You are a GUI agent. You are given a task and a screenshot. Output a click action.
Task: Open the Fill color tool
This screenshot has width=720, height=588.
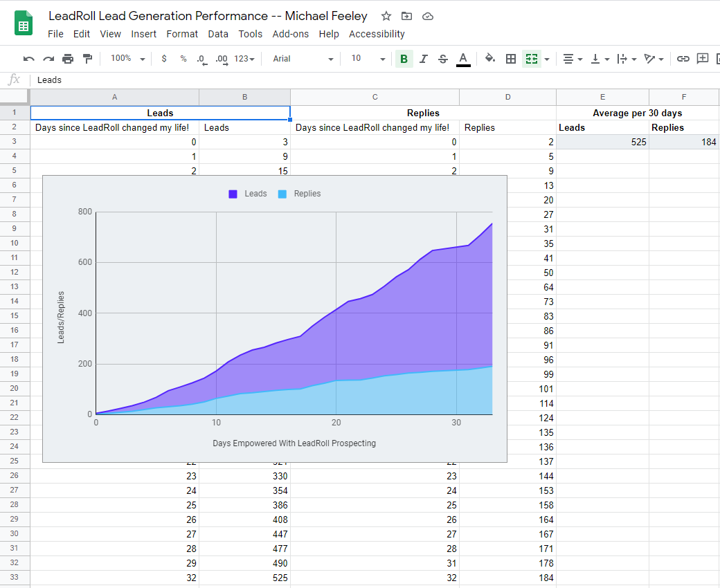tap(489, 59)
